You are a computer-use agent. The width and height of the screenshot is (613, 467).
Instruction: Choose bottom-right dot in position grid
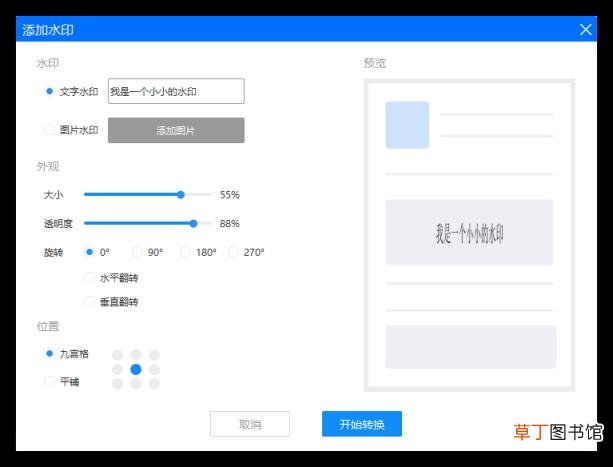(154, 384)
